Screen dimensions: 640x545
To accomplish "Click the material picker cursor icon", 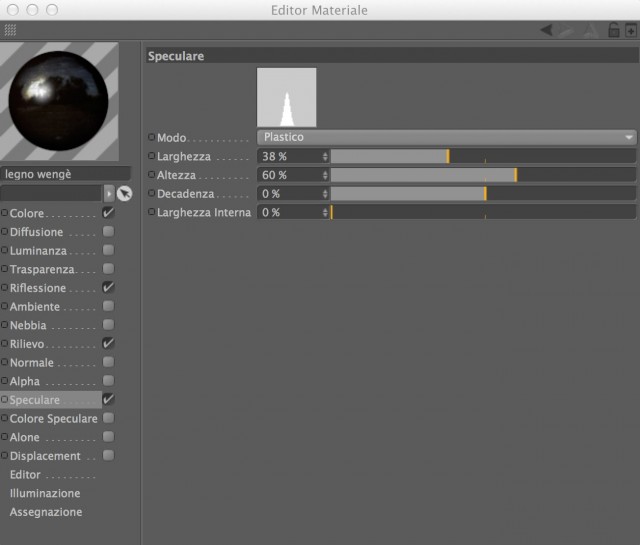I will pos(124,194).
